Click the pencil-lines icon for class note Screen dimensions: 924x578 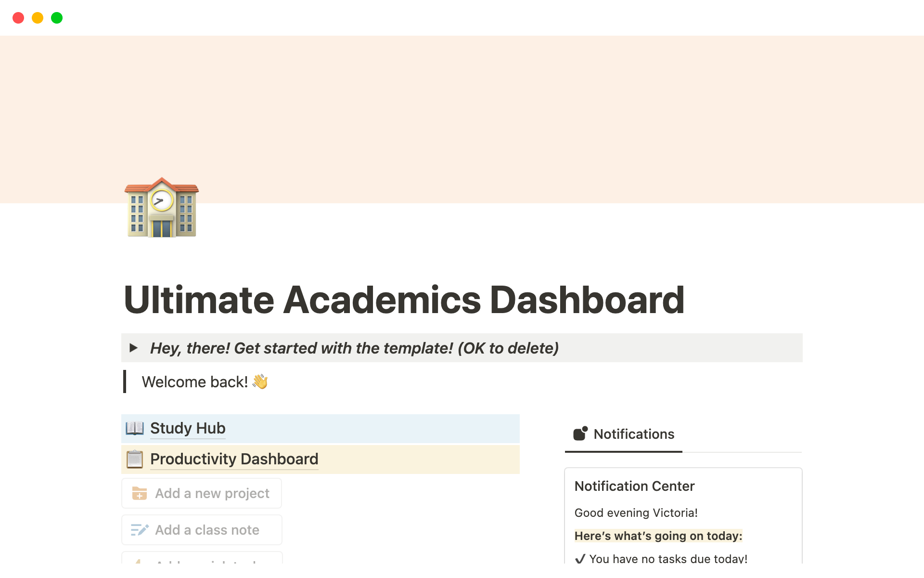(x=140, y=530)
